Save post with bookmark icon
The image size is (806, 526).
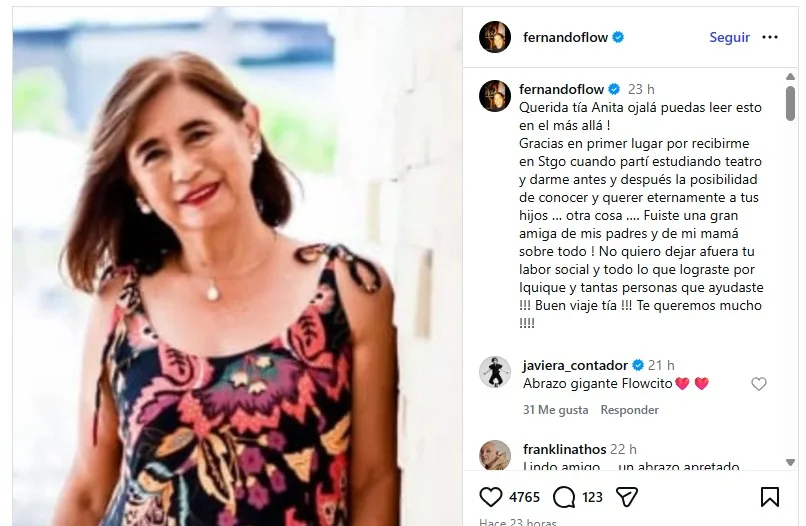[x=769, y=497]
